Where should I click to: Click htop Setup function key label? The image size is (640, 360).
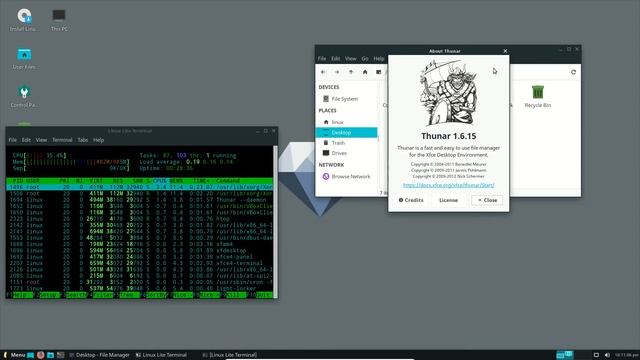tap(49, 295)
